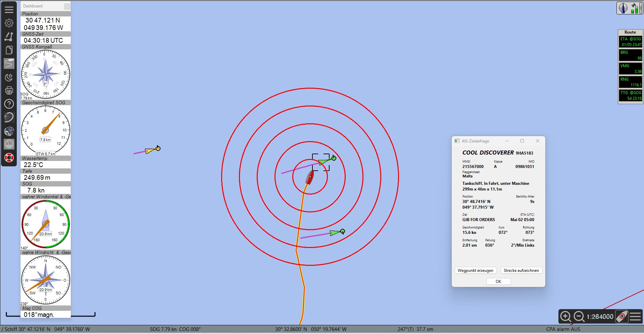
Task: Select the red own-ship symbol
Action: point(310,177)
